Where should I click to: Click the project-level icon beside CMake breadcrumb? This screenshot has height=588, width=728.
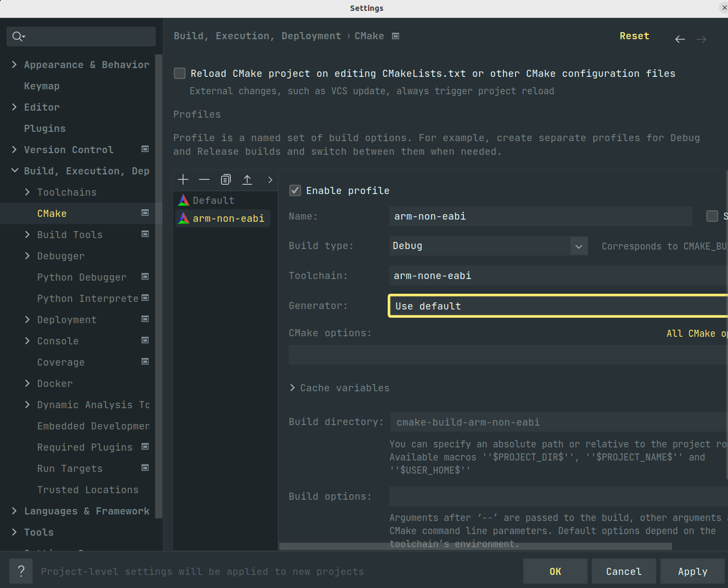click(396, 36)
